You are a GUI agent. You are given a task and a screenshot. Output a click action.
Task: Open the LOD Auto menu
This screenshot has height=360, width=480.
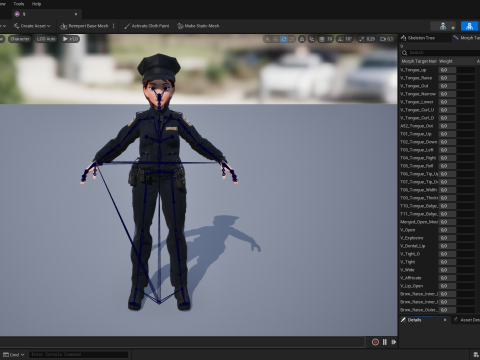point(46,39)
